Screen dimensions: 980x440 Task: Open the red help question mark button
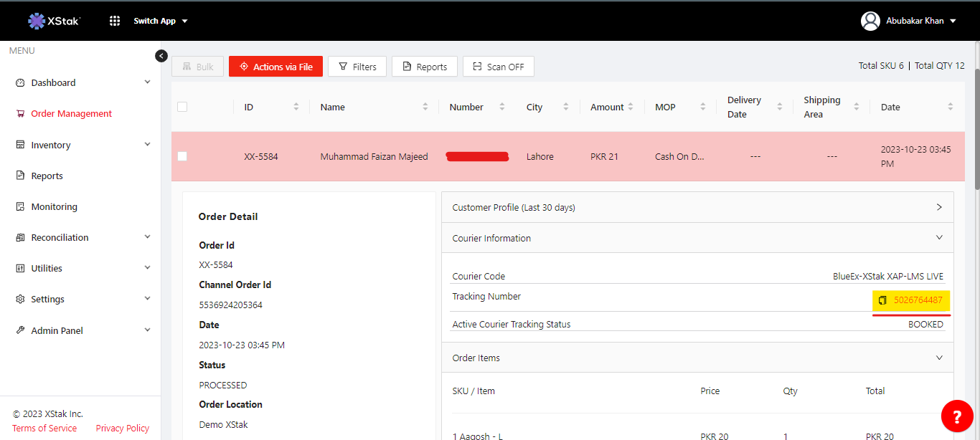pos(956,416)
